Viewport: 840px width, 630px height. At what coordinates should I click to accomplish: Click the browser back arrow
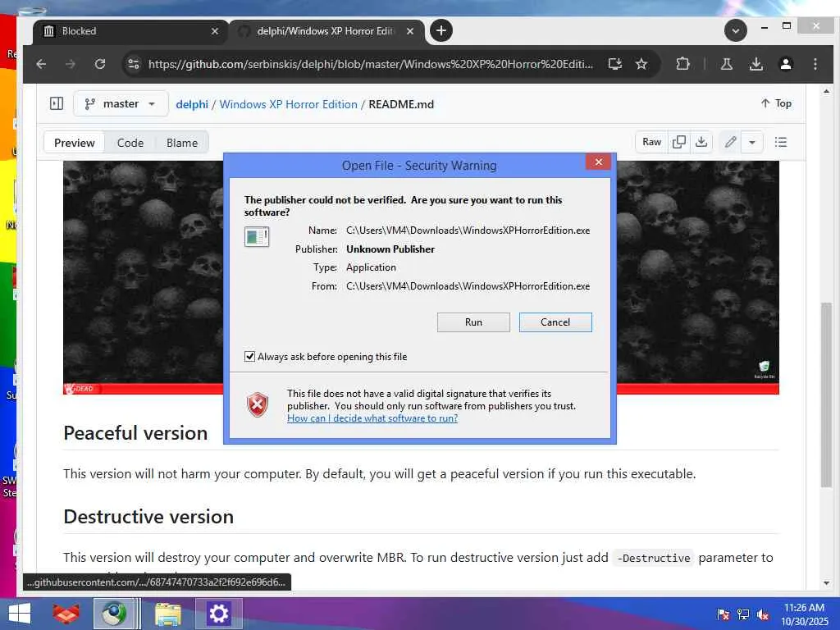click(x=41, y=64)
